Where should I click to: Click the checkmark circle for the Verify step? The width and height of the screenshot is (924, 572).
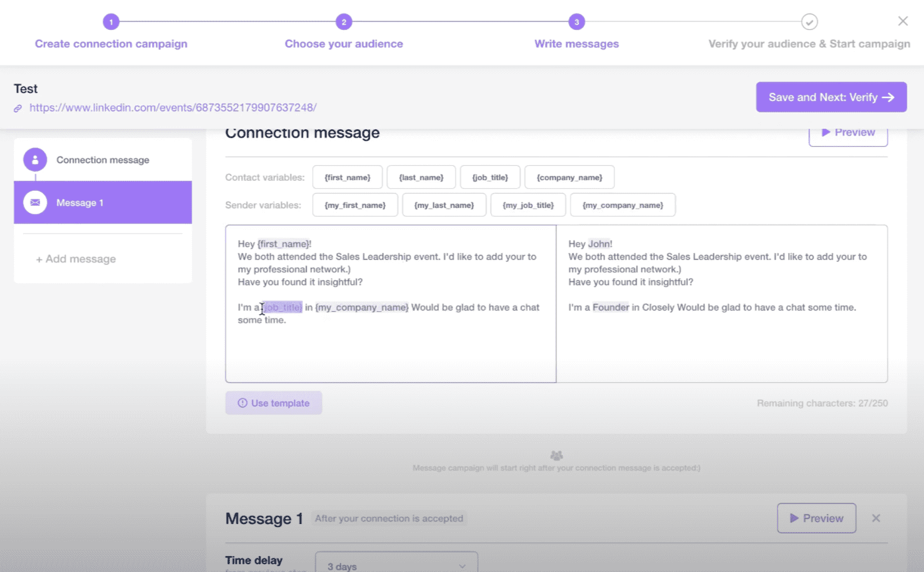(809, 22)
